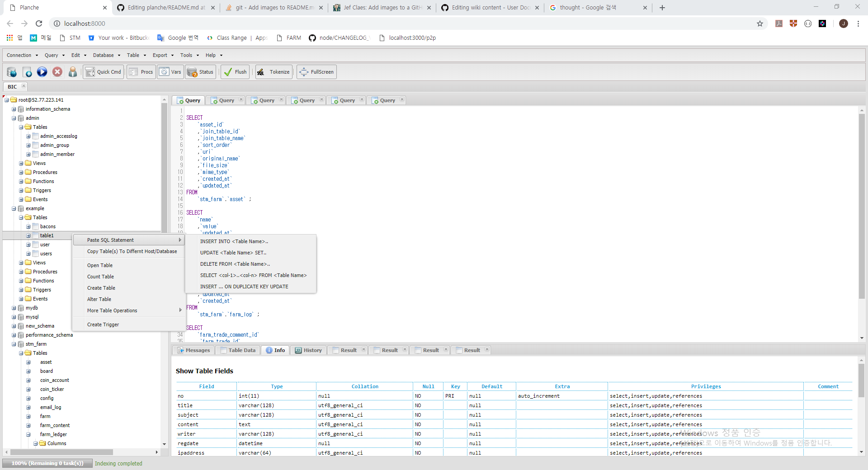Choose INSERT ... ON DUPLICATE KEY UPDATE

pos(251,287)
